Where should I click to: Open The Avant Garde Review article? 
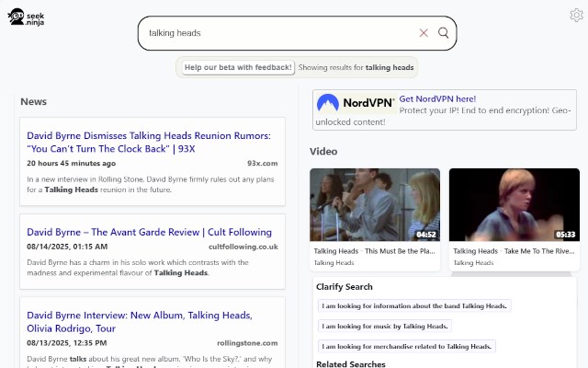[149, 232]
